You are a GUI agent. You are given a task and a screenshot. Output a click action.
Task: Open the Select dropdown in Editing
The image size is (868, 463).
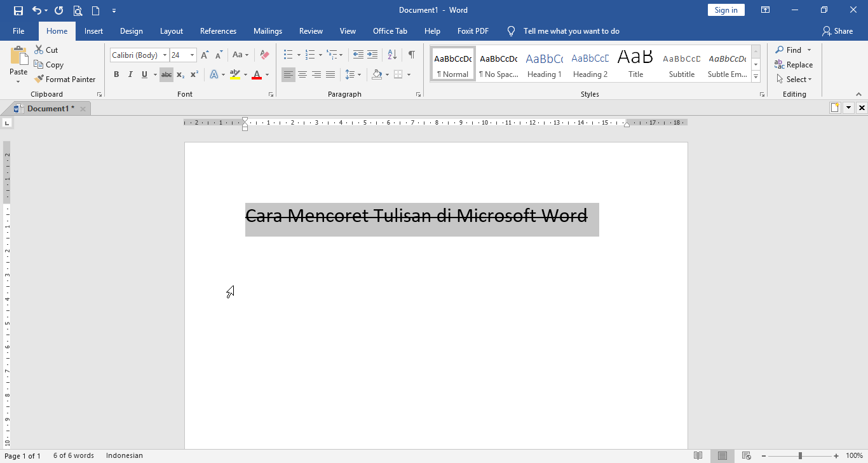pos(794,79)
